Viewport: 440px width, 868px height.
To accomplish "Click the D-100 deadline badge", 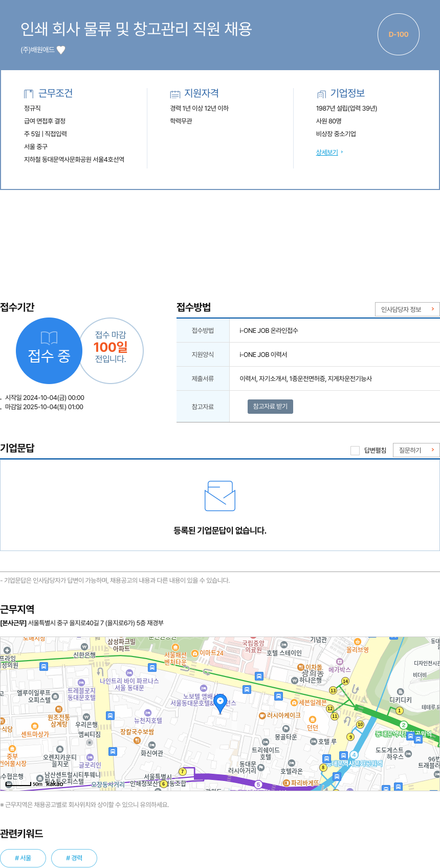I will point(399,34).
